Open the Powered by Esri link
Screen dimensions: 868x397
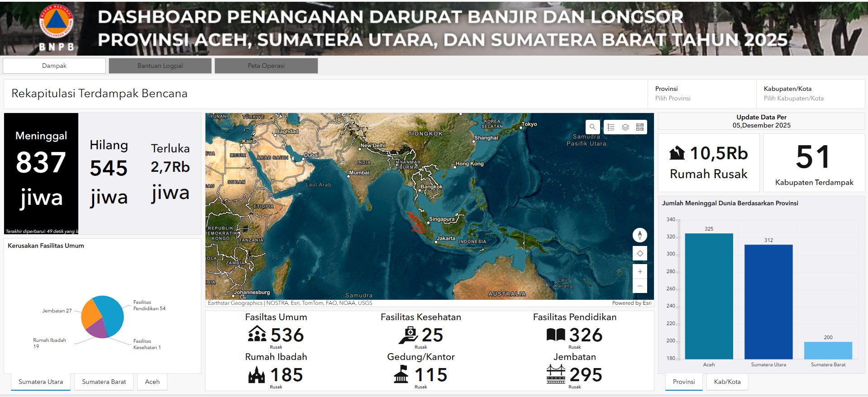pyautogui.click(x=632, y=303)
